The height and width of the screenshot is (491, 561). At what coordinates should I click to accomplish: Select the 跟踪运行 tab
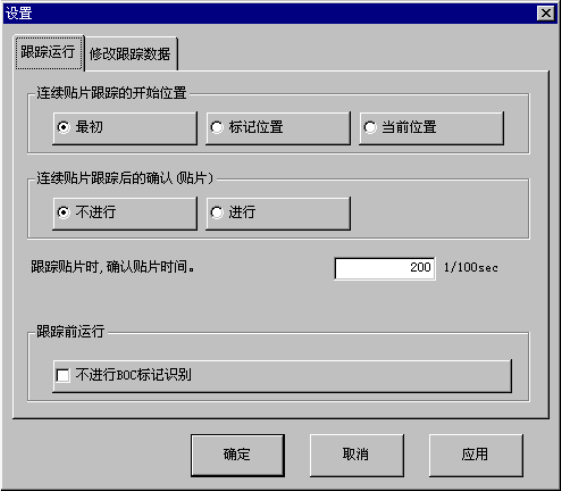49,52
